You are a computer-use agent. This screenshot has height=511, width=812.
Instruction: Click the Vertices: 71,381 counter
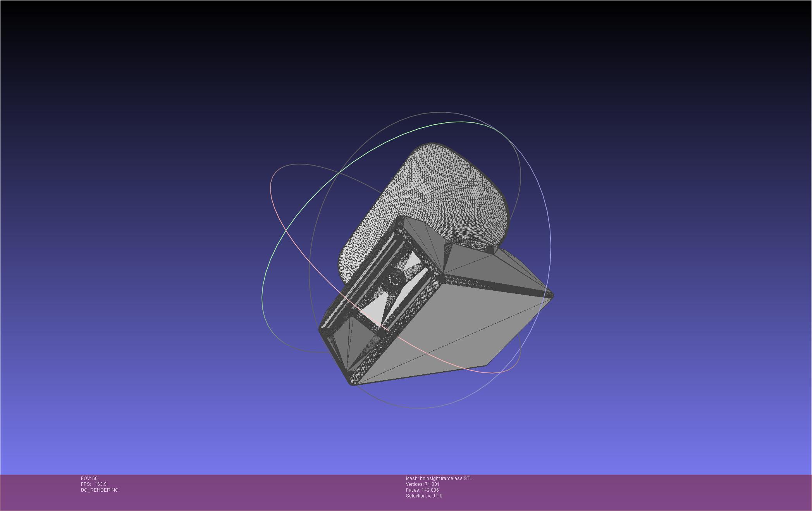422,484
